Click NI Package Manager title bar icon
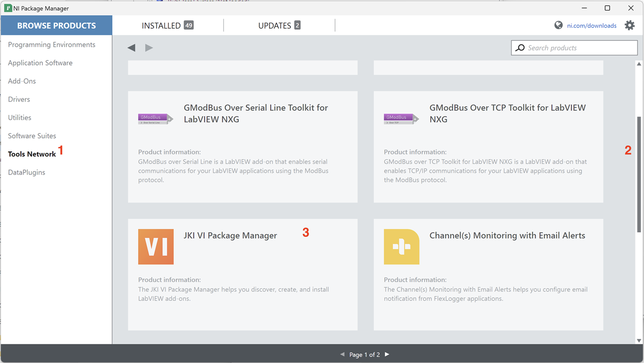The width and height of the screenshot is (644, 363). (8, 8)
